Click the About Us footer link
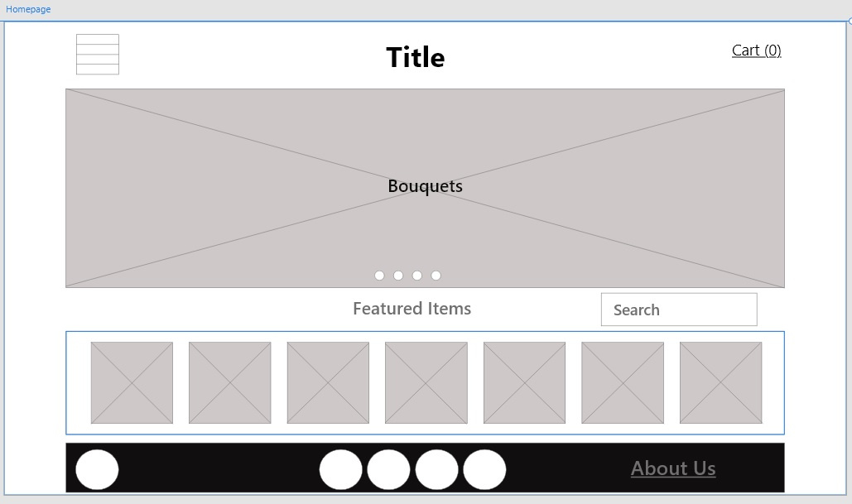852x504 pixels. click(x=673, y=468)
